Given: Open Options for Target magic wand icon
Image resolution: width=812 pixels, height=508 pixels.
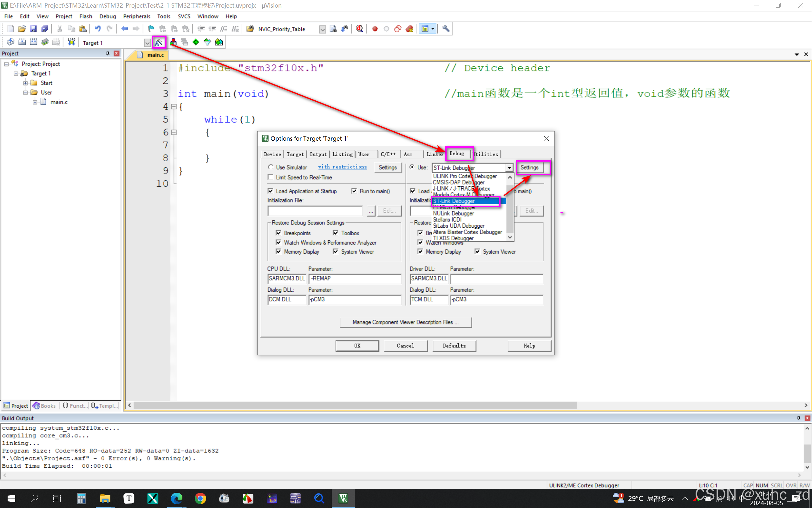Looking at the screenshot, I should [159, 42].
